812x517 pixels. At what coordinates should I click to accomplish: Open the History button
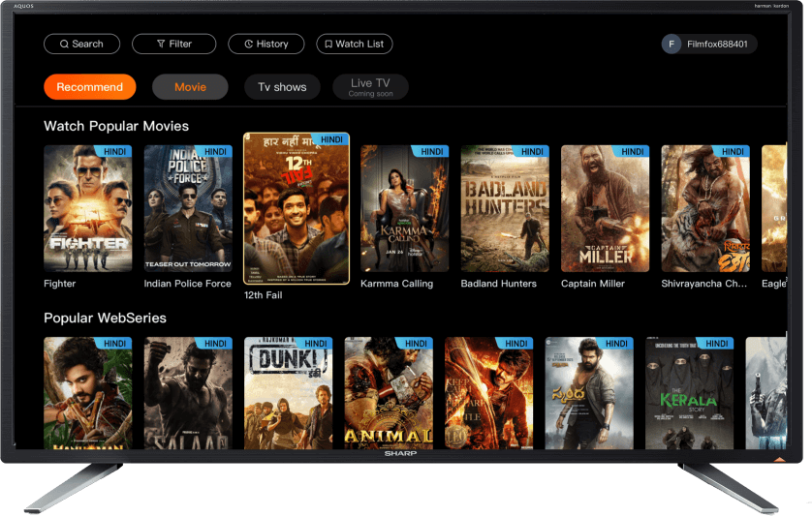(x=266, y=44)
